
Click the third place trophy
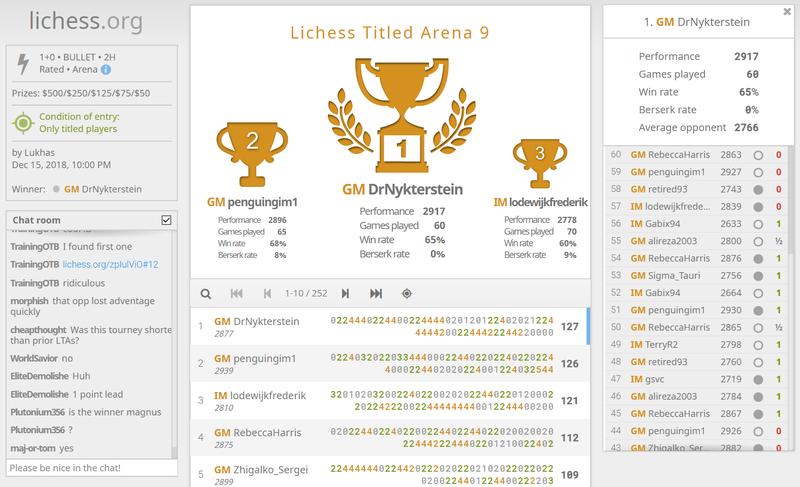click(540, 163)
